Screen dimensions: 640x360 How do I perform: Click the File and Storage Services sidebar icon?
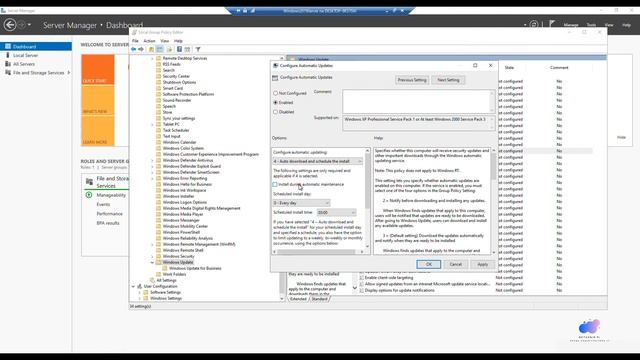8,72
